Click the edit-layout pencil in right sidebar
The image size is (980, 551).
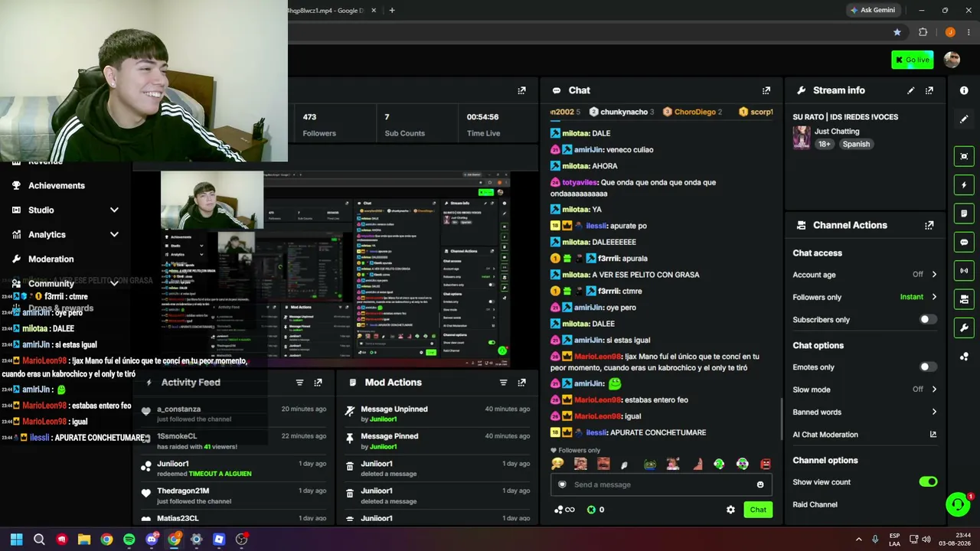pyautogui.click(x=964, y=119)
